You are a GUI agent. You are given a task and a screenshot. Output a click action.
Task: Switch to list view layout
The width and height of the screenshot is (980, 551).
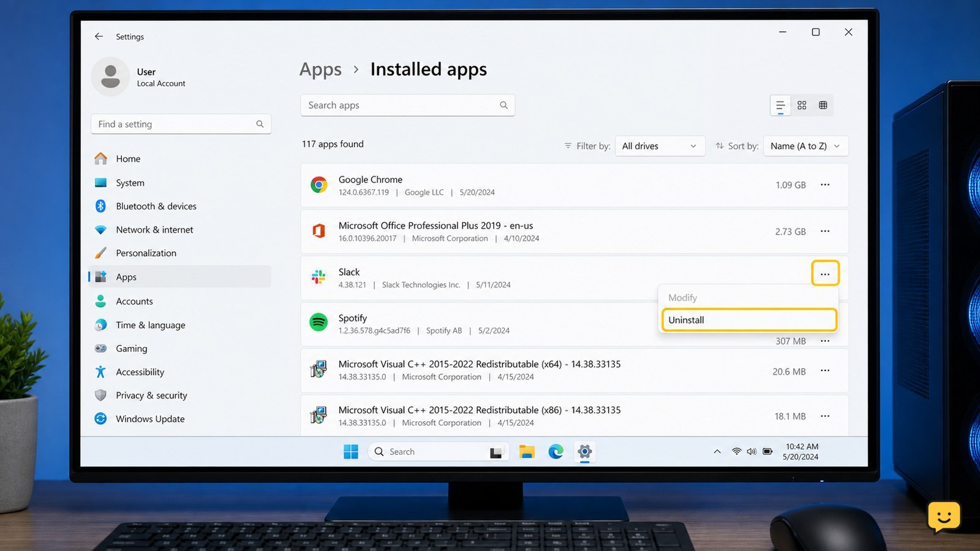coord(780,105)
